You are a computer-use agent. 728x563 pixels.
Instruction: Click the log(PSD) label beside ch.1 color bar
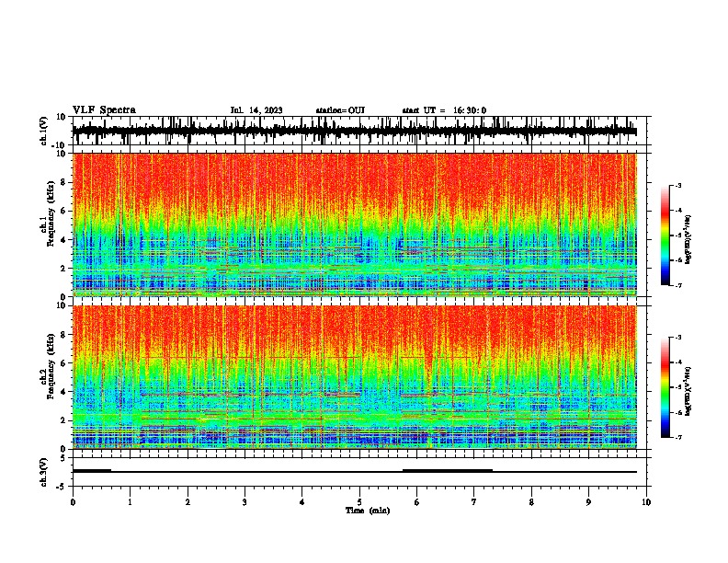click(x=688, y=240)
